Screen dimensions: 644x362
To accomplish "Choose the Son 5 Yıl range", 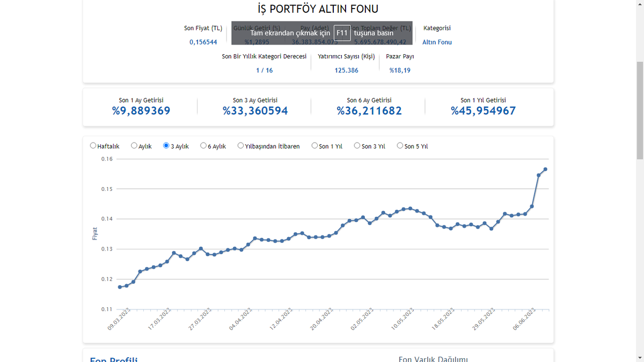I will (400, 145).
